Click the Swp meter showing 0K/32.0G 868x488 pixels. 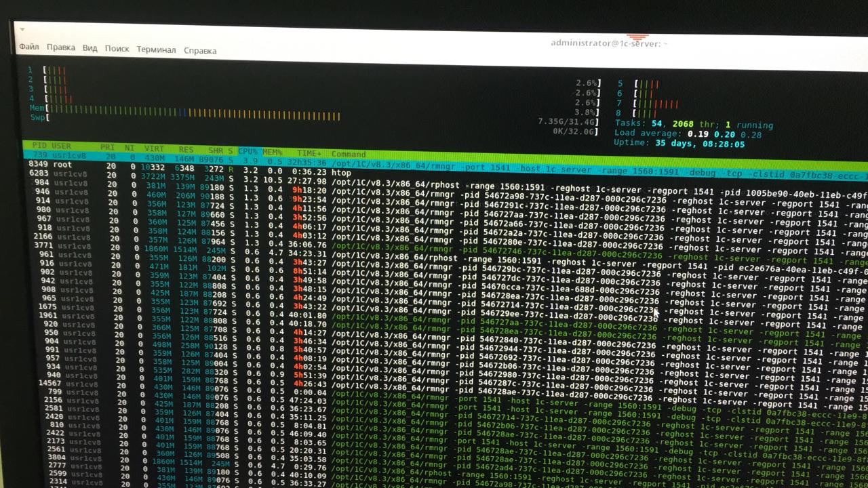[314, 124]
